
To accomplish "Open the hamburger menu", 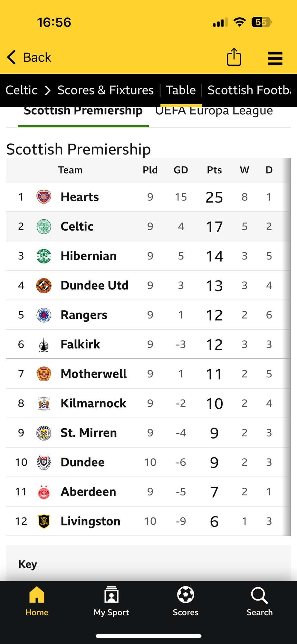I will point(275,58).
